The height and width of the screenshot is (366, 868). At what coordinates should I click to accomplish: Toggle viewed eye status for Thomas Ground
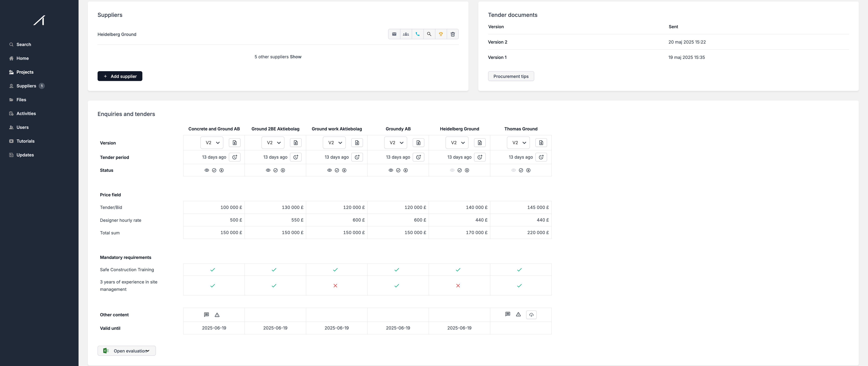pyautogui.click(x=513, y=170)
